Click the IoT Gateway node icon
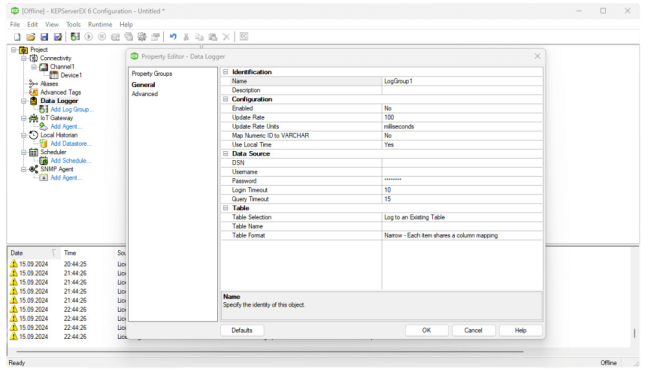This screenshot has width=648, height=372. tap(33, 118)
